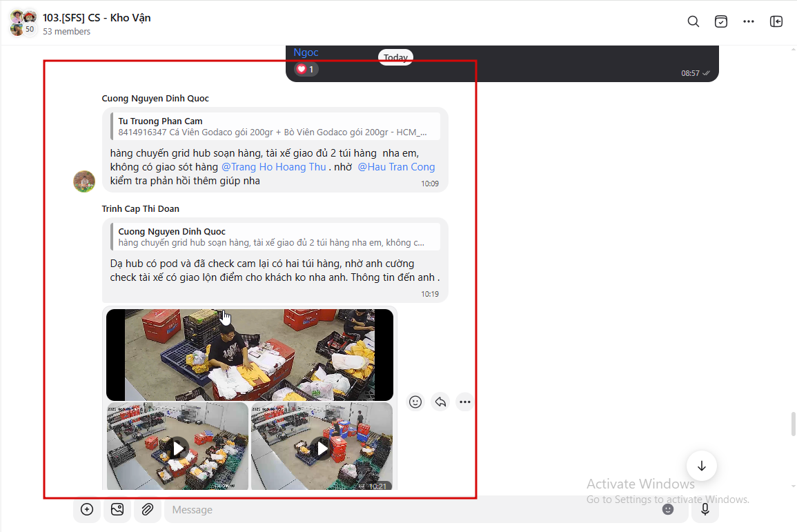
Task: Click the 08:57 timestamp on dark message
Action: [x=690, y=74]
